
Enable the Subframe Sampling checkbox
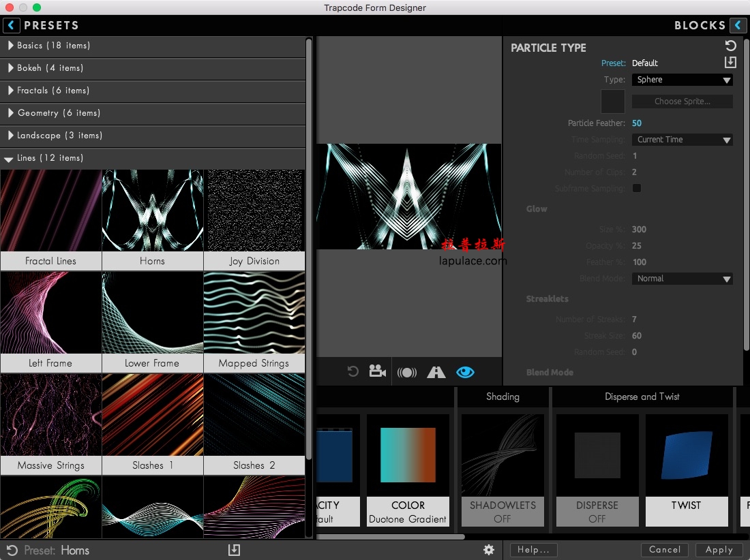637,188
